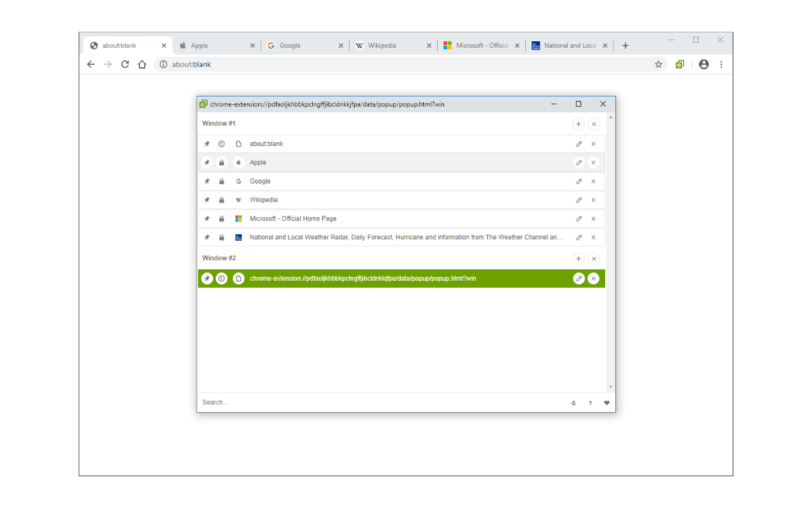812x508 pixels.
Task: Close the Wikipedia row in the list
Action: 593,200
